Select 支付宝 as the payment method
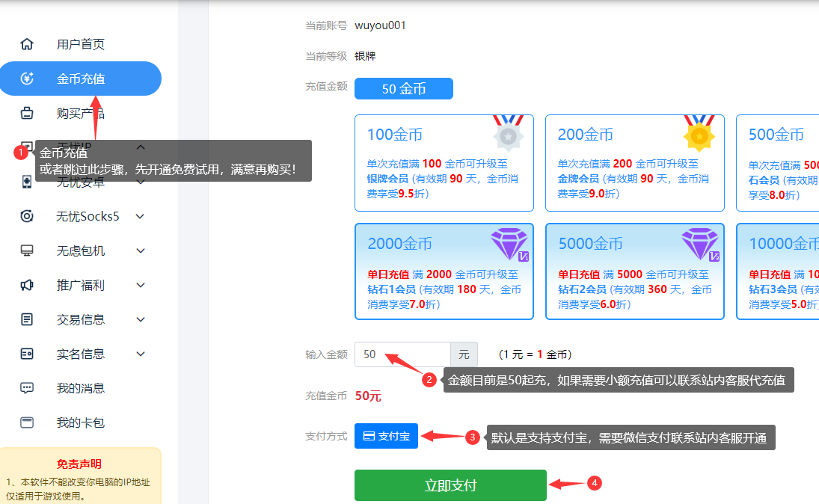 [386, 437]
